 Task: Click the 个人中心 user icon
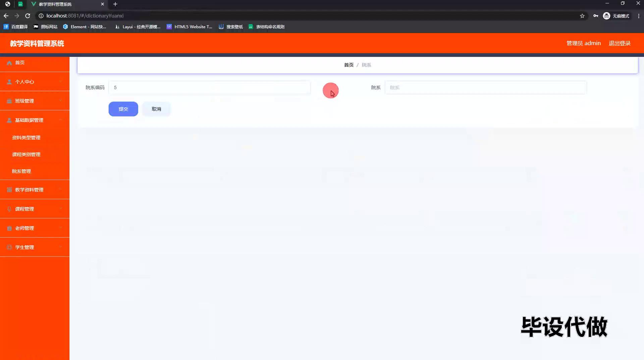tap(9, 82)
